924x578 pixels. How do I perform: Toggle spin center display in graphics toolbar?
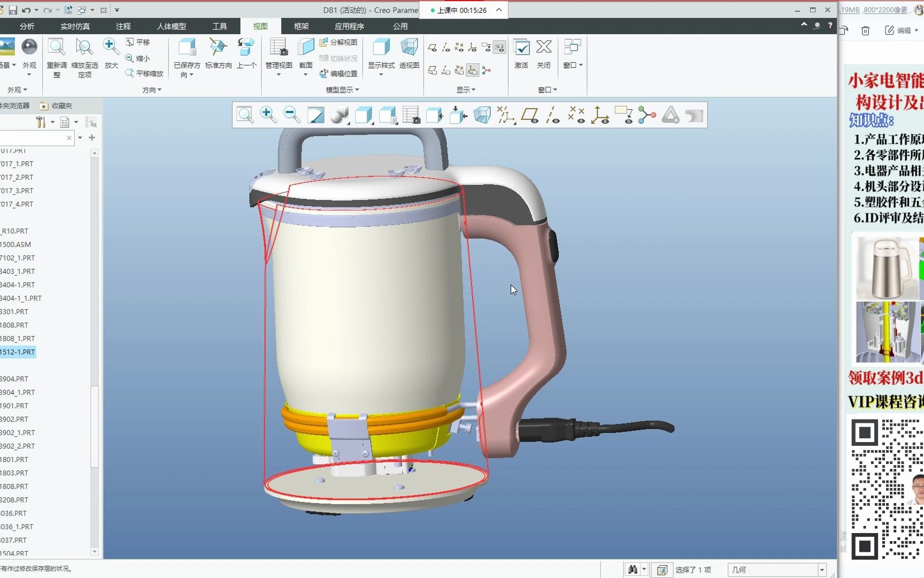(647, 115)
